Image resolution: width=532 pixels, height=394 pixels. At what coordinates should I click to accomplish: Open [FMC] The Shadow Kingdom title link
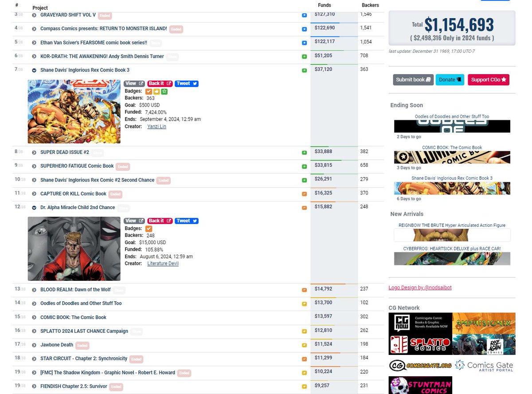(108, 373)
